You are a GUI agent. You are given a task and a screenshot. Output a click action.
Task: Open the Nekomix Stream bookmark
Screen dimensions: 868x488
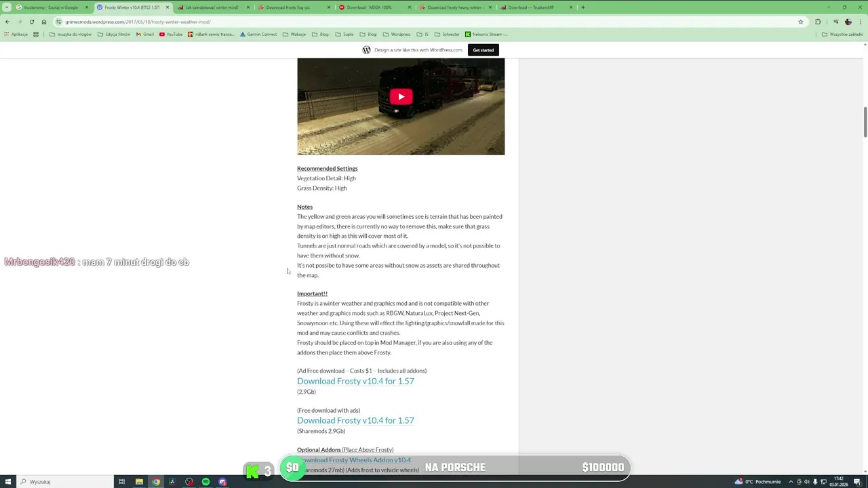pos(486,34)
